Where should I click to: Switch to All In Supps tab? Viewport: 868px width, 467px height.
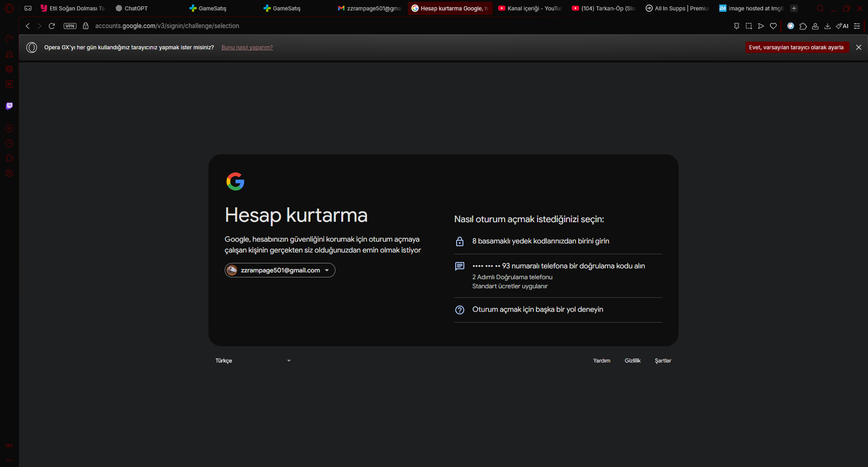(x=678, y=8)
